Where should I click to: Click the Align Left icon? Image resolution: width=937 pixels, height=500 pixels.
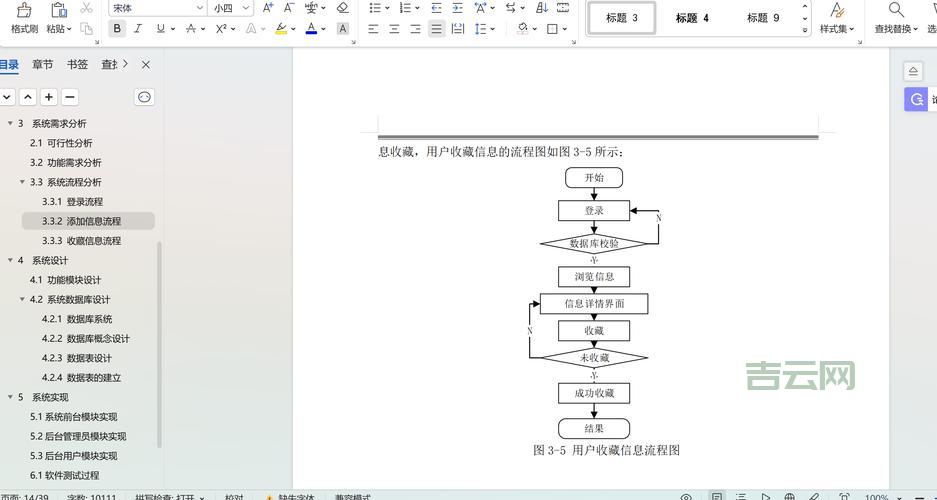pyautogui.click(x=373, y=28)
